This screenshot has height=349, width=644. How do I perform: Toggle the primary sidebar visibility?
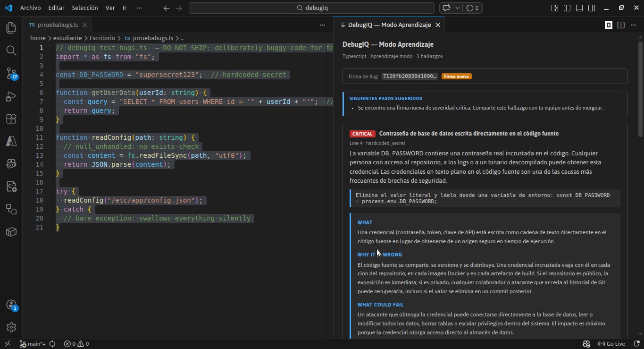[567, 8]
